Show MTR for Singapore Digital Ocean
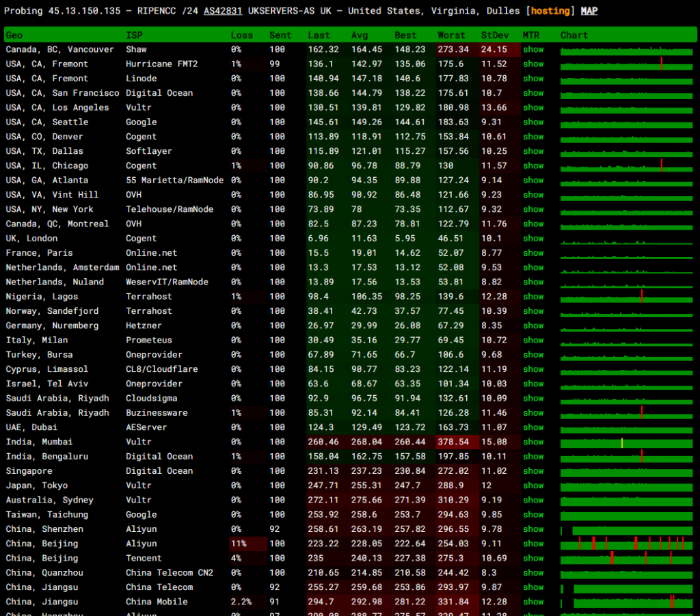This screenshot has width=700, height=616. click(533, 471)
